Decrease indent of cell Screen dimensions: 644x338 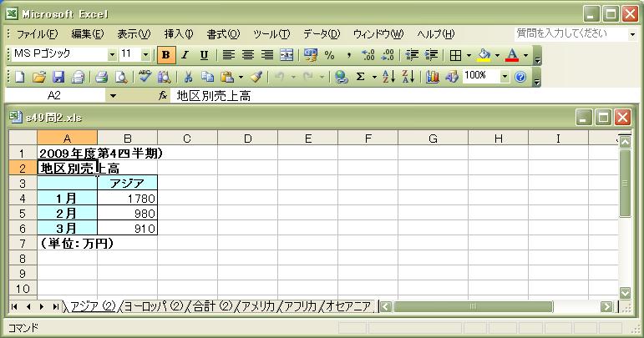pyautogui.click(x=412, y=55)
